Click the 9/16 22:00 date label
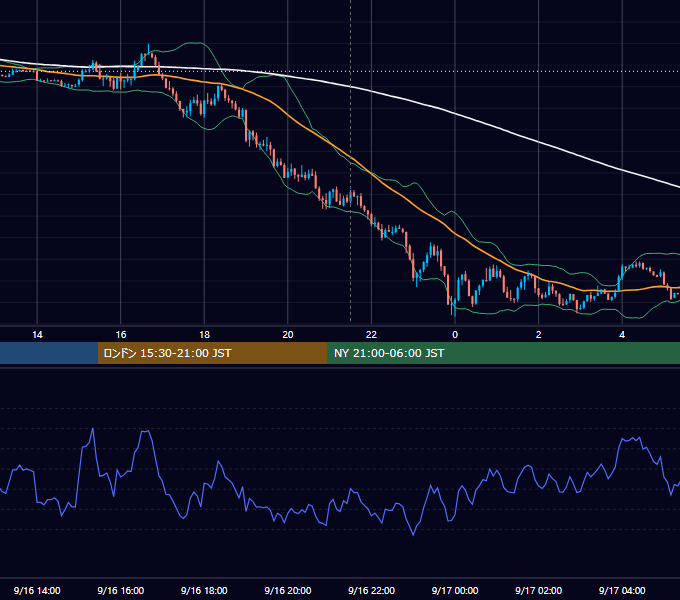 point(372,590)
